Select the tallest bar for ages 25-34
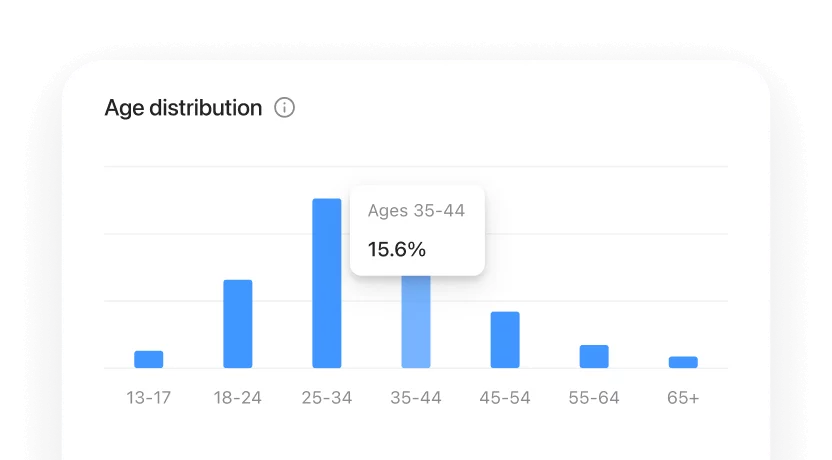Screen dimensions: 832x460 (x=327, y=283)
